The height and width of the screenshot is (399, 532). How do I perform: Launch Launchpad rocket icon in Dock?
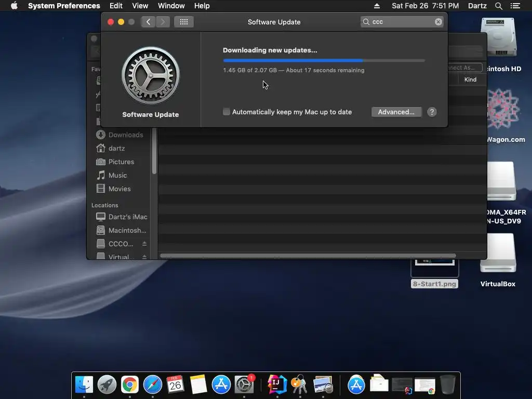tap(107, 385)
